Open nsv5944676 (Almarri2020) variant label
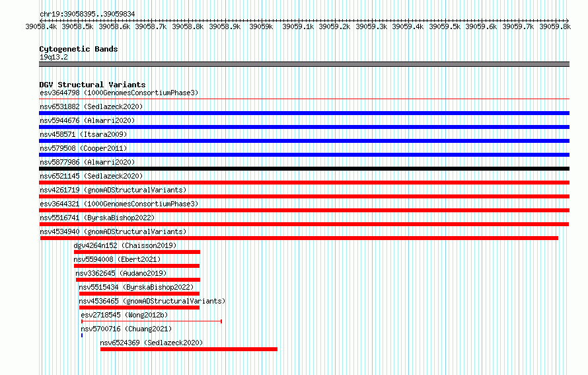The image size is (588, 375). pos(87,120)
